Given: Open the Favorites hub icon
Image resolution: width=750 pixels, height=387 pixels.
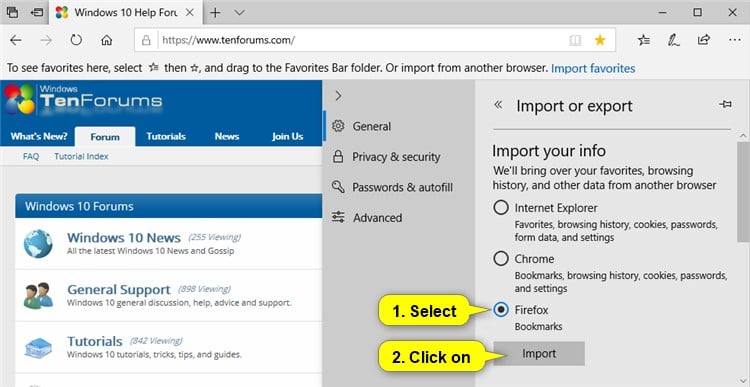Looking at the screenshot, I should coord(644,40).
